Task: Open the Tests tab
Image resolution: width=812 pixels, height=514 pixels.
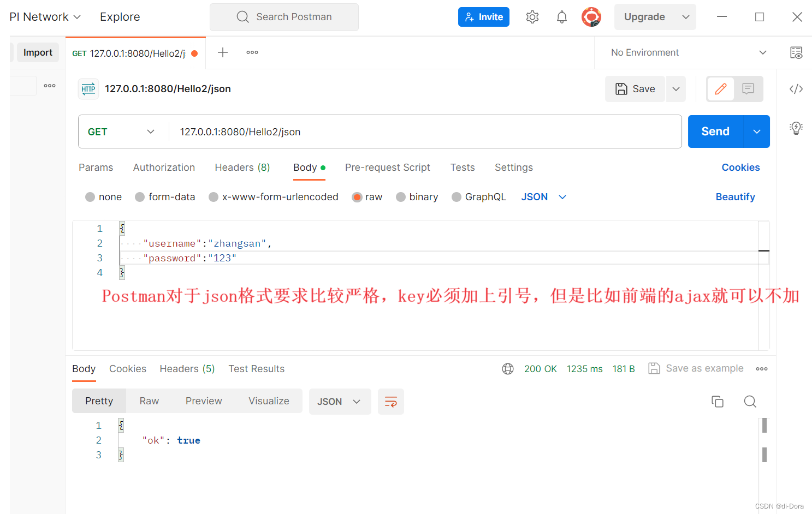Action: (x=463, y=168)
